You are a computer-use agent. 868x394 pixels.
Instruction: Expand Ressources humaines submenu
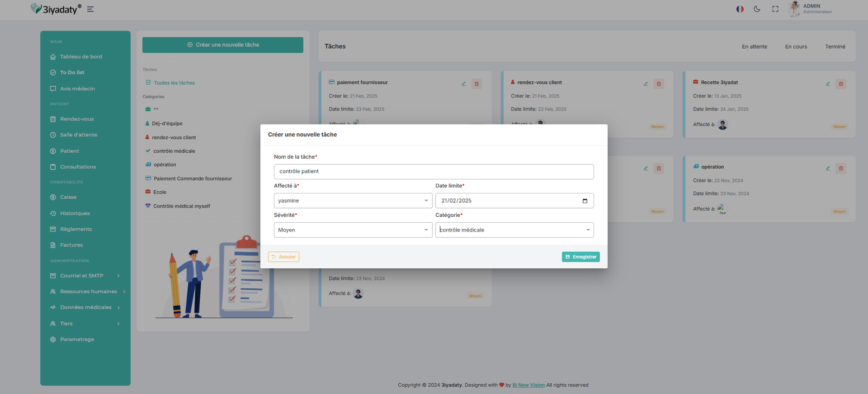[x=88, y=292]
